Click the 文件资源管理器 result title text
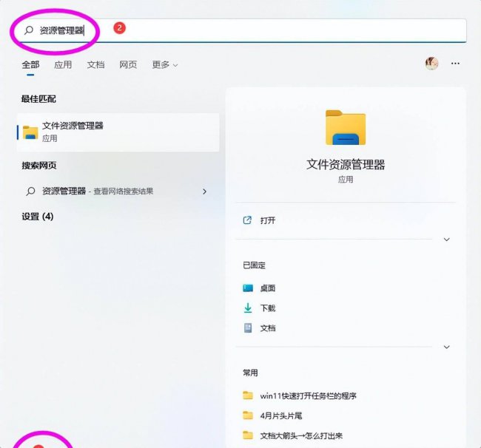Image resolution: width=481 pixels, height=448 pixels. pyautogui.click(x=73, y=126)
